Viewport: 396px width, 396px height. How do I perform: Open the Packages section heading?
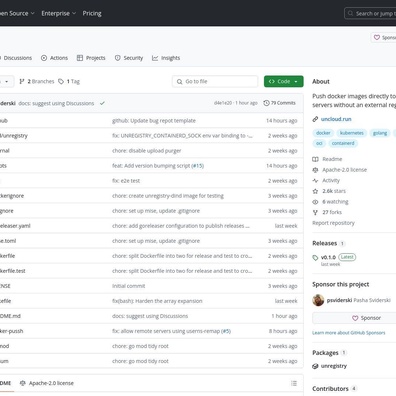click(325, 353)
